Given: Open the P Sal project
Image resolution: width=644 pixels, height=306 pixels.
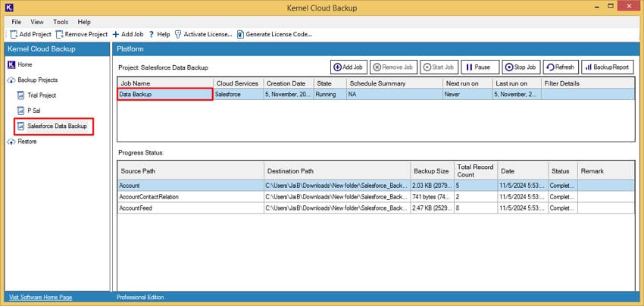Looking at the screenshot, I should pyautogui.click(x=33, y=111).
